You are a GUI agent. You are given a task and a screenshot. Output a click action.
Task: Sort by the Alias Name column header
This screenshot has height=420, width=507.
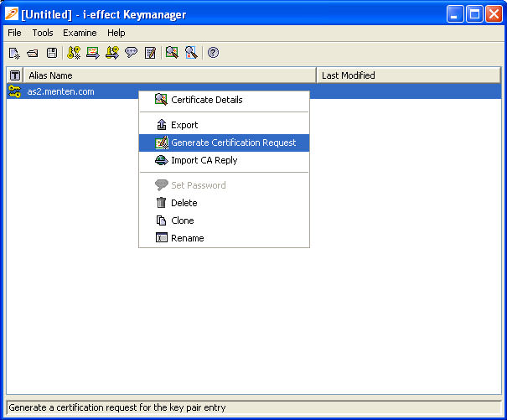pos(168,75)
